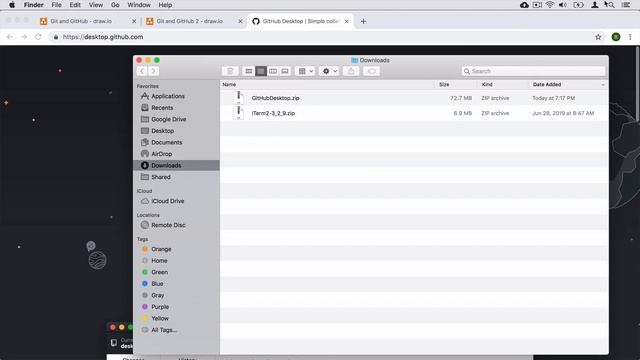Open iCloud Drive in sidebar

click(x=167, y=201)
